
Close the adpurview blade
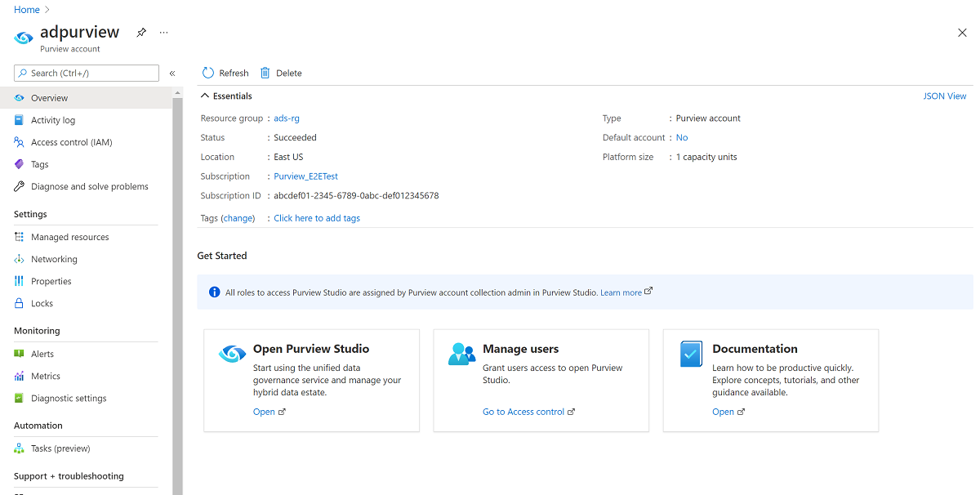962,33
